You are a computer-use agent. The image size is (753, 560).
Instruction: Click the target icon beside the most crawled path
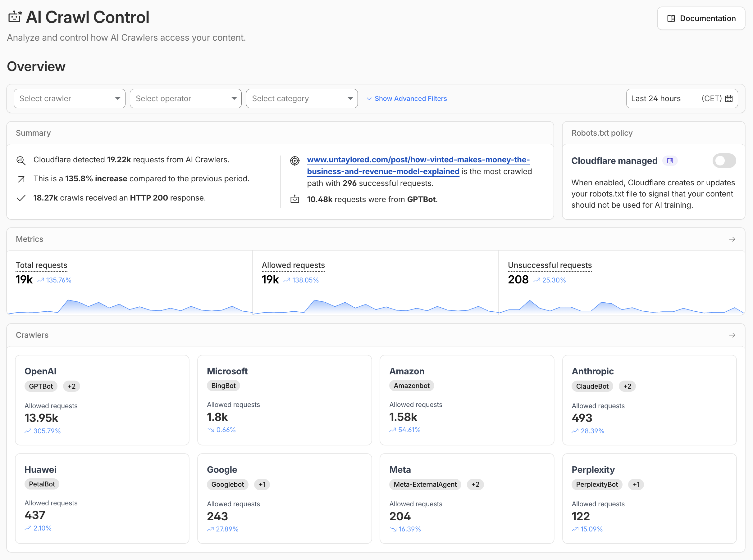coord(295,161)
